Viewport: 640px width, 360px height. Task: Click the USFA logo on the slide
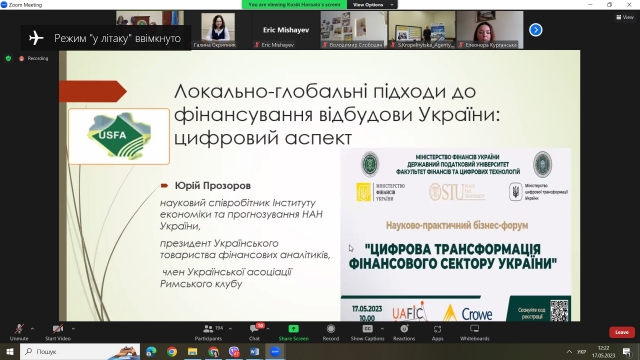[119, 136]
